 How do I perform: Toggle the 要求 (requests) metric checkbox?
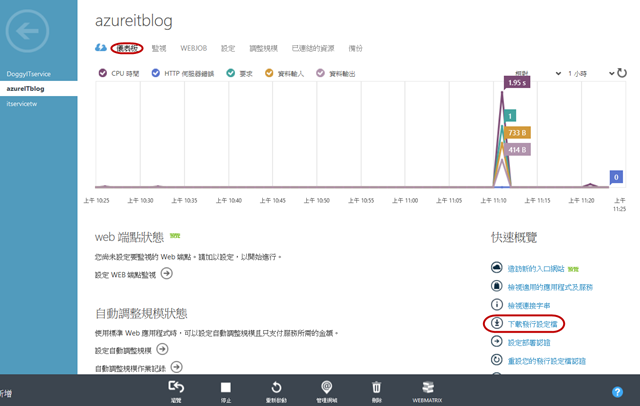(231, 73)
